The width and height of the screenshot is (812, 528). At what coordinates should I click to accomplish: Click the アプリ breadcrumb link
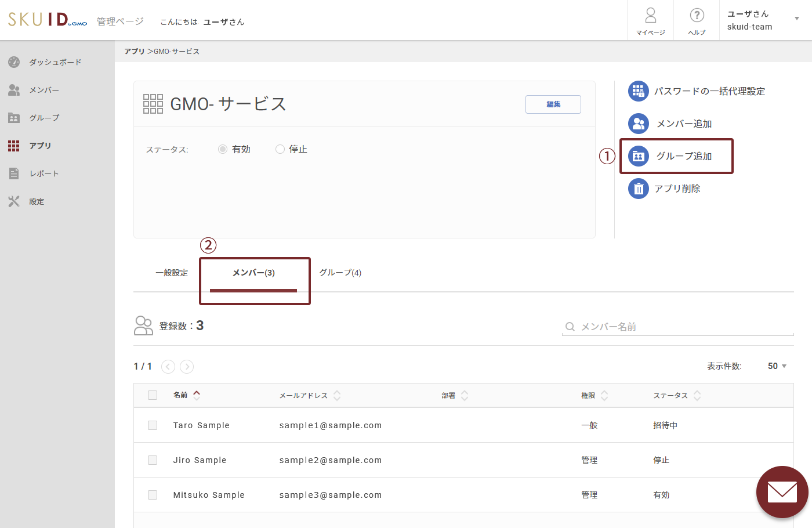pyautogui.click(x=135, y=51)
